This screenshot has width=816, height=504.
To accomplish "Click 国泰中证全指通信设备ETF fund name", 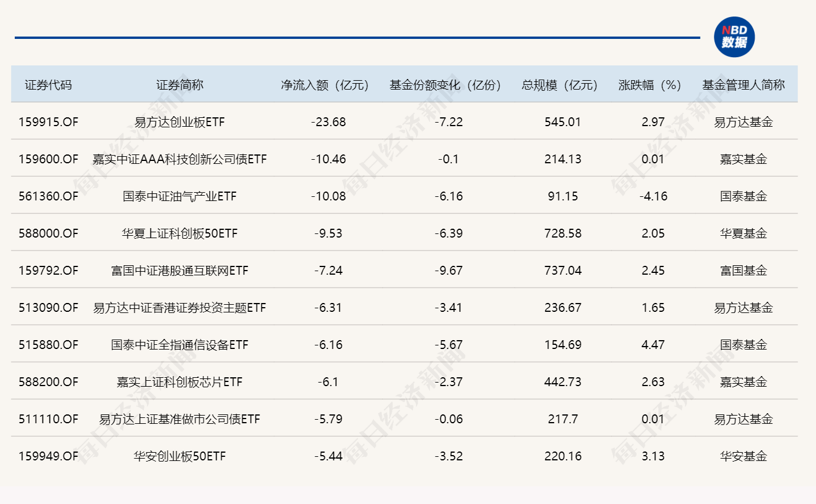I will [x=179, y=345].
